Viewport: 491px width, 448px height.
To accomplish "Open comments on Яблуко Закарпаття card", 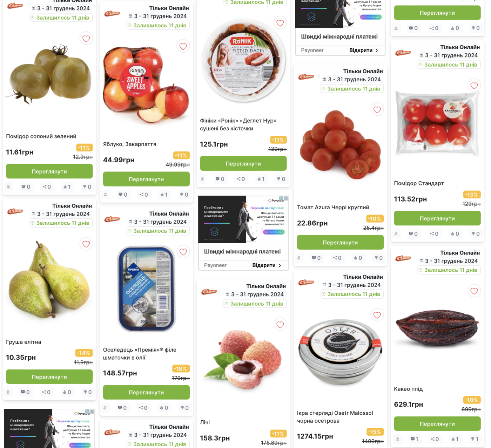I will click(123, 195).
